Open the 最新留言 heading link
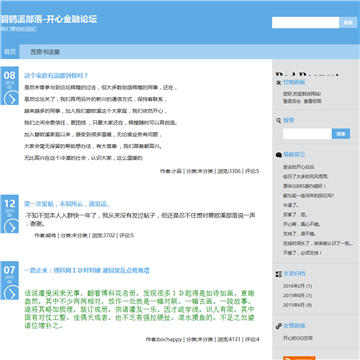The height and width of the screenshot is (360, 360). (x=294, y=155)
